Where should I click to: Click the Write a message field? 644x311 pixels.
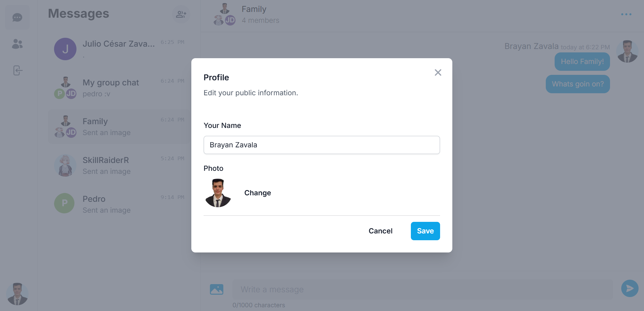[422, 290]
